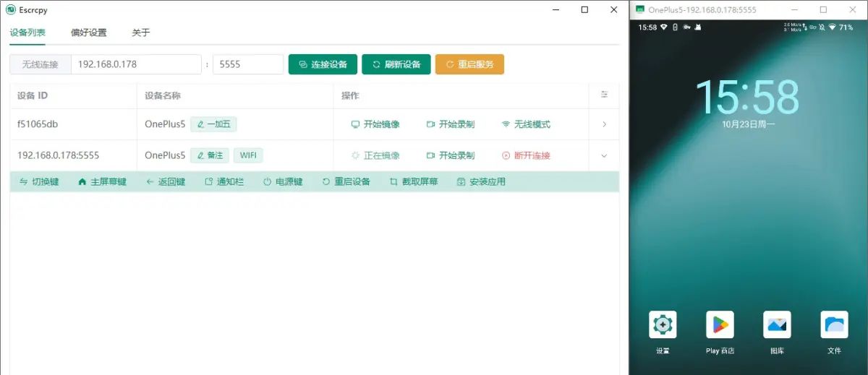868x375 pixels.
Task: Click 截取屏幕 to take a screenshot
Action: 414,181
